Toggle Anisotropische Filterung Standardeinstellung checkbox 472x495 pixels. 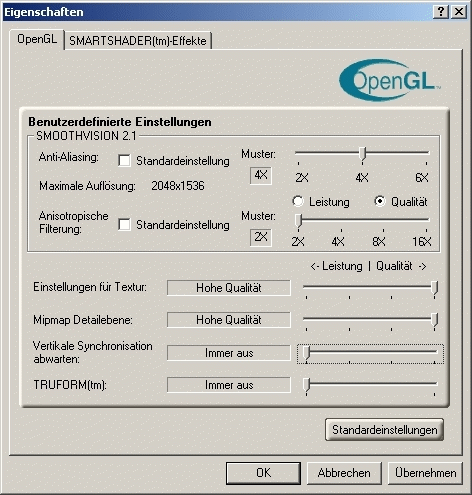[x=124, y=224]
